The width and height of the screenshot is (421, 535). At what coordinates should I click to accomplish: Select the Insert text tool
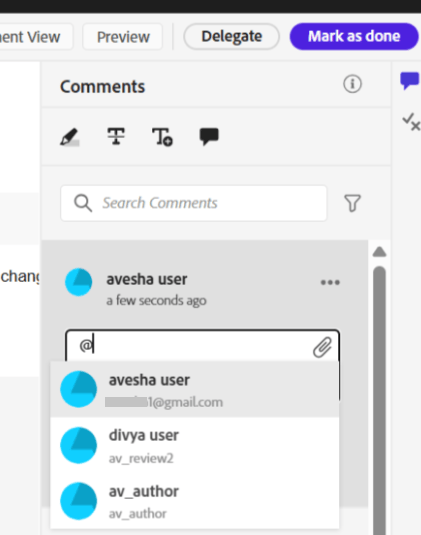[x=162, y=137]
